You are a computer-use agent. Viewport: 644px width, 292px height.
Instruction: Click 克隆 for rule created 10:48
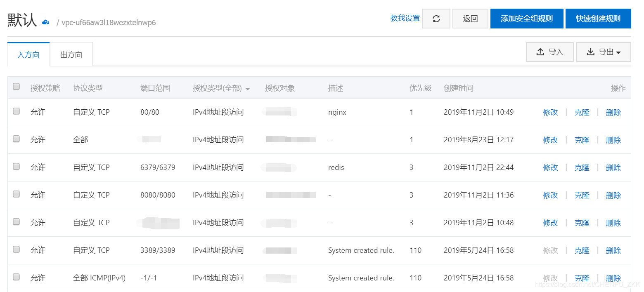coord(582,223)
